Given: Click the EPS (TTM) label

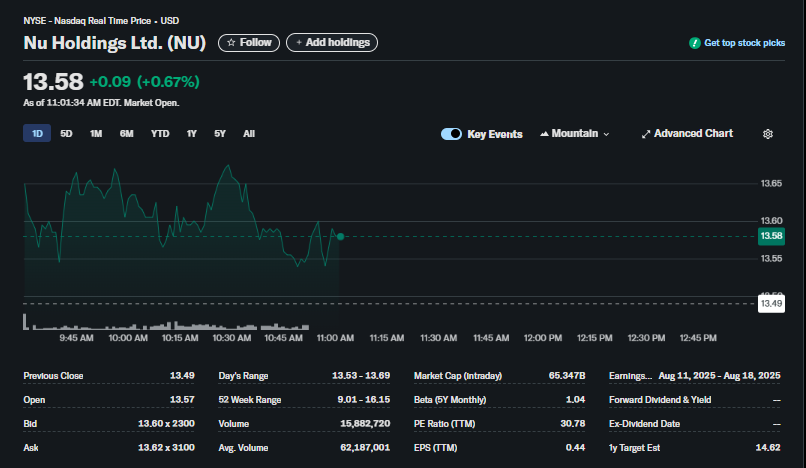Looking at the screenshot, I should (435, 448).
